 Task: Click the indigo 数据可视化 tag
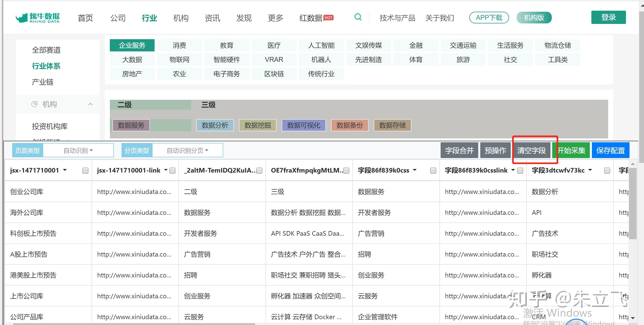coord(304,125)
